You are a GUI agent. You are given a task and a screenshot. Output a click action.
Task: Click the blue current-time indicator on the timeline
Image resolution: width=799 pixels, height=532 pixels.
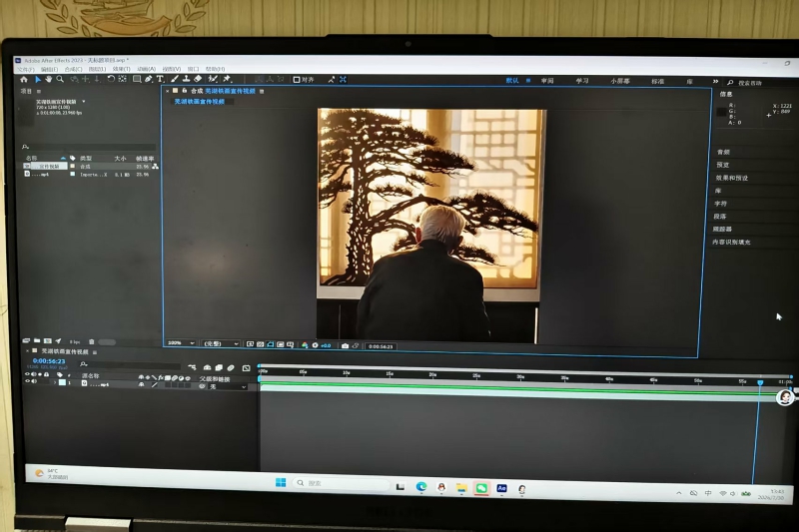[760, 382]
